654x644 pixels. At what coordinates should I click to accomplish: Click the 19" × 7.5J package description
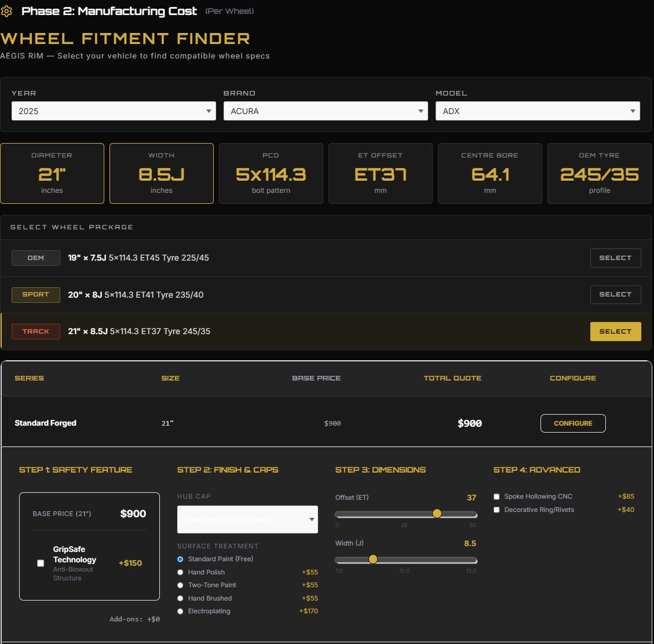click(138, 258)
